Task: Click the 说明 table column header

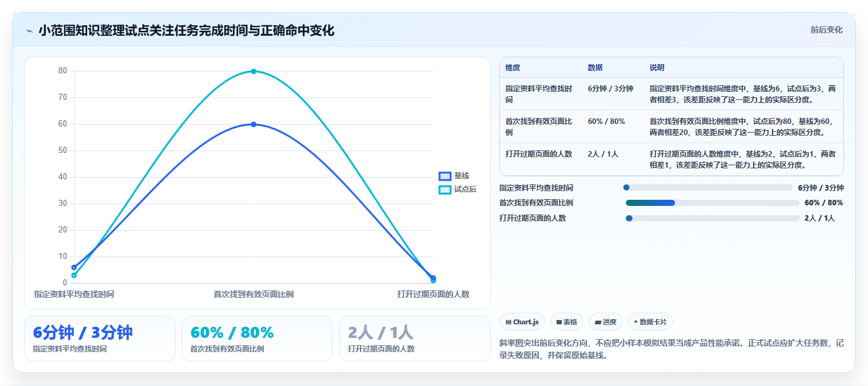Action: tap(657, 68)
